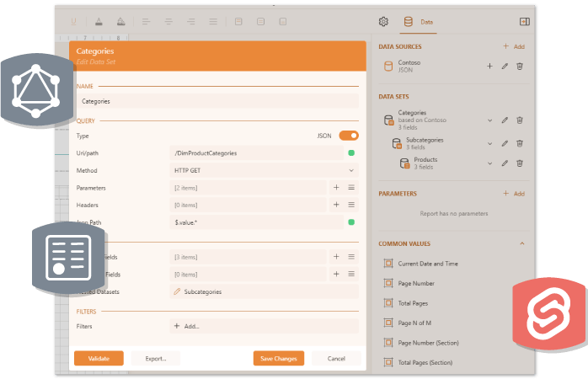Expand the Subcategories data set fields
This screenshot has height=379, width=588.
pyautogui.click(x=489, y=143)
